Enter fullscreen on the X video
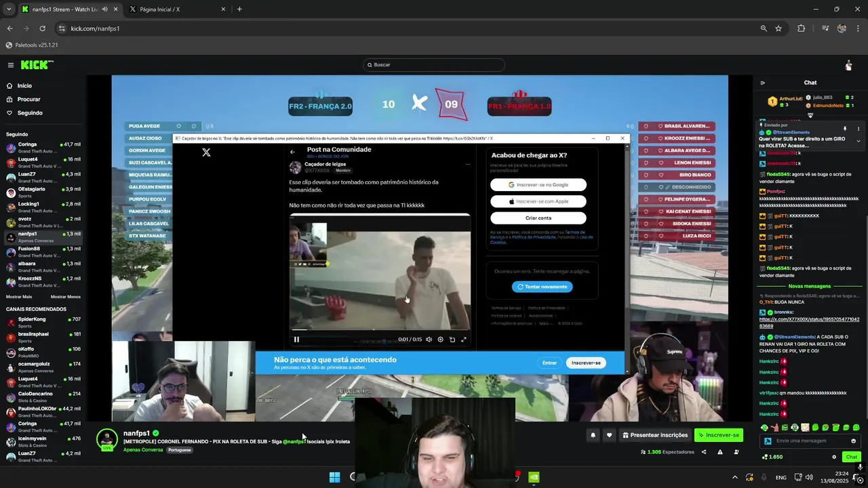 [x=464, y=340]
